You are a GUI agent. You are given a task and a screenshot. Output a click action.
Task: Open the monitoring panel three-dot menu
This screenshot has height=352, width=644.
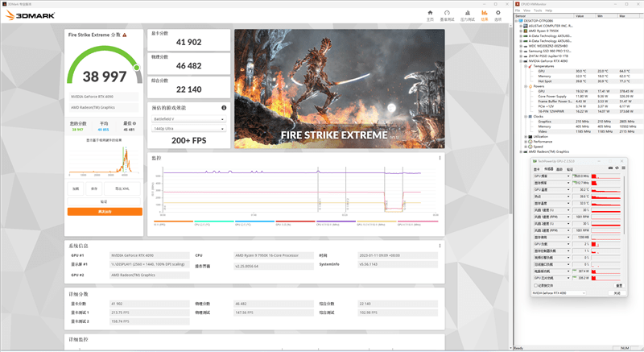tap(440, 158)
